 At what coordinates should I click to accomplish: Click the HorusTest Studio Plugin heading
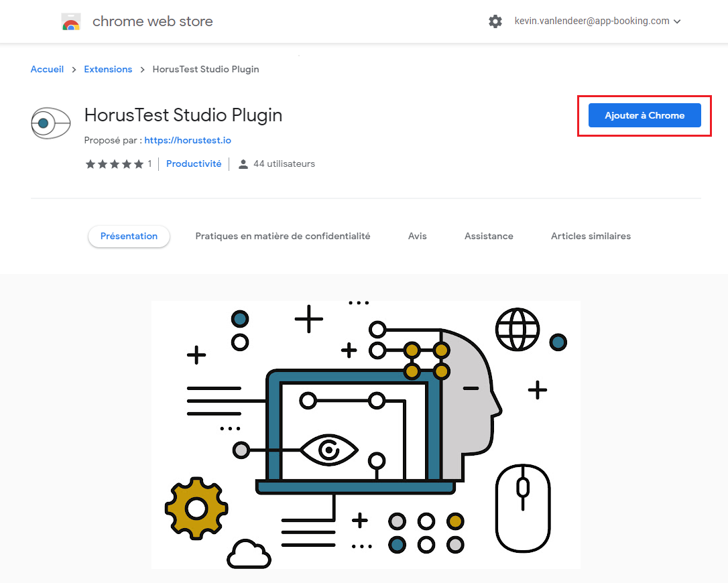pos(183,115)
